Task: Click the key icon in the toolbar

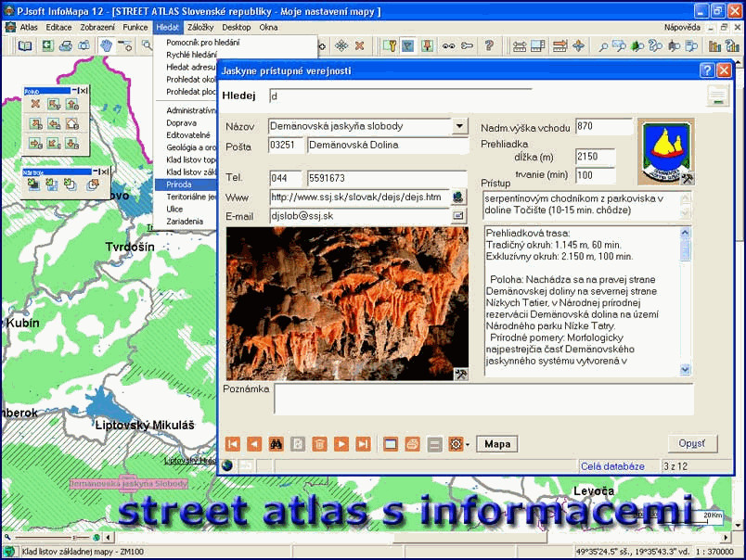Action: click(x=468, y=45)
